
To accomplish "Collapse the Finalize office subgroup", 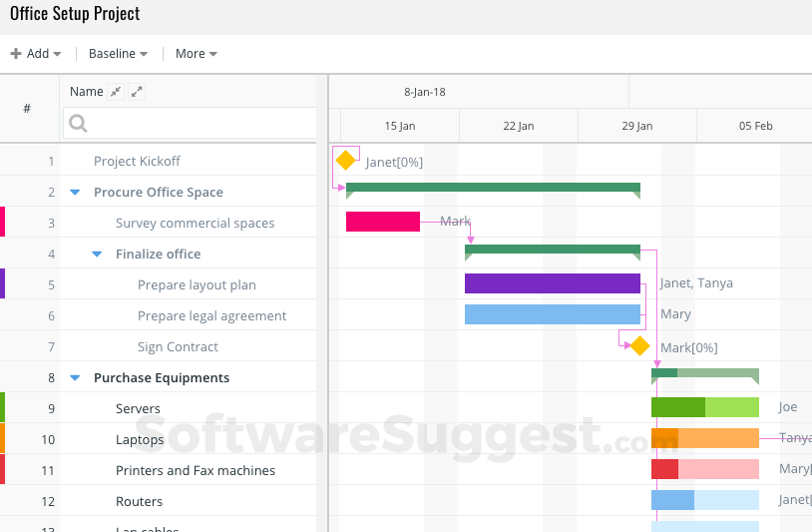I will (x=97, y=254).
